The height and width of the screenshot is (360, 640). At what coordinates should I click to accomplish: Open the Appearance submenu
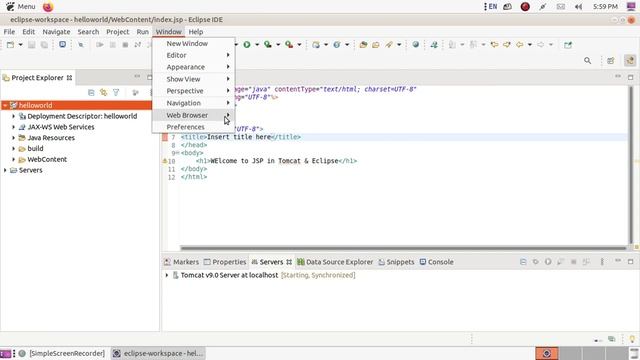tap(193, 67)
